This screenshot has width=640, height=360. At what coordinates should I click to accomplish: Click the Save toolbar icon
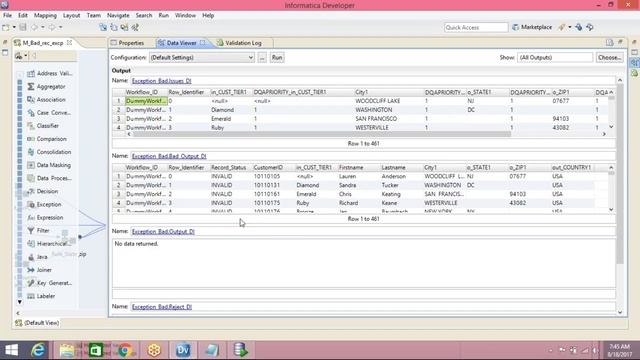[x=23, y=27]
